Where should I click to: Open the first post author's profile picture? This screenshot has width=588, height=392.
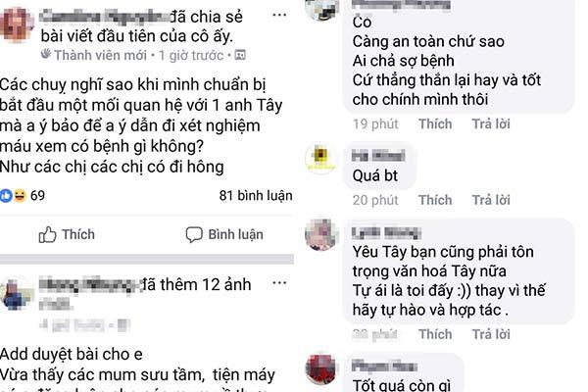coord(18,24)
